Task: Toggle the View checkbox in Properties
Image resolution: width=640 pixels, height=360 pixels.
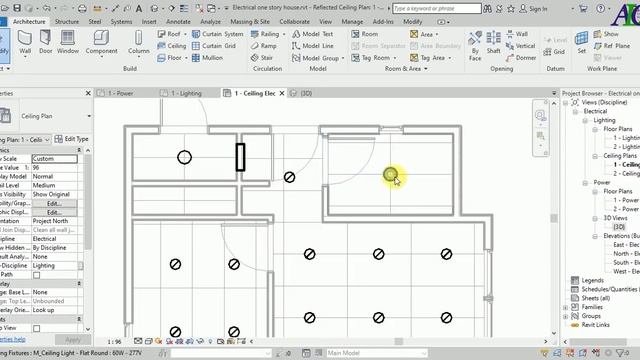Action: [37, 328]
